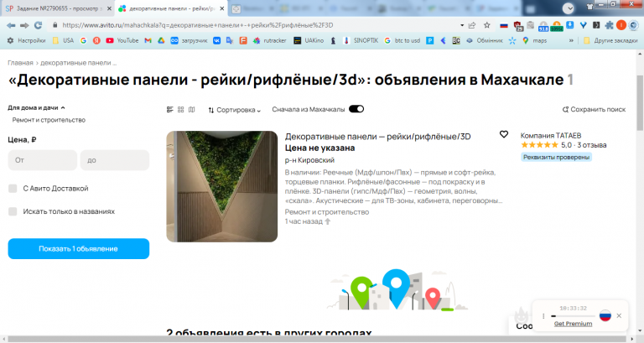Open the share page icon in address bar
The height and width of the screenshot is (343, 644).
coord(472,25)
